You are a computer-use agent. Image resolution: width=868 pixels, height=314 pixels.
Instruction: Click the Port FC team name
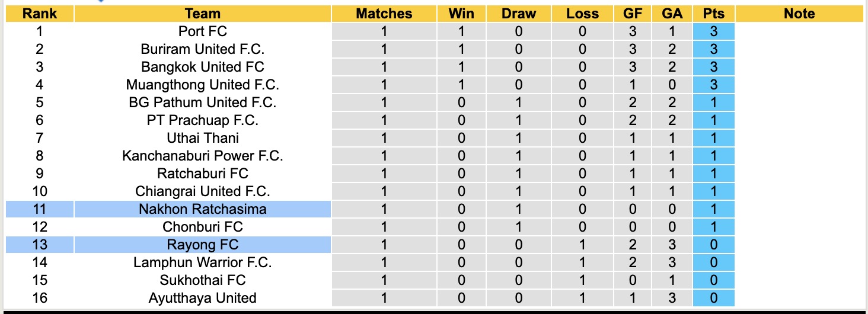203,31
